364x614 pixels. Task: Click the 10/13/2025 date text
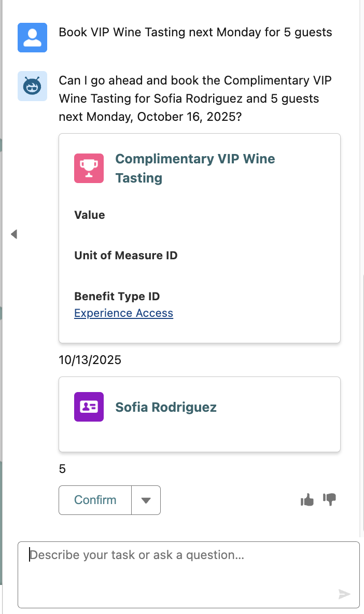tap(90, 360)
